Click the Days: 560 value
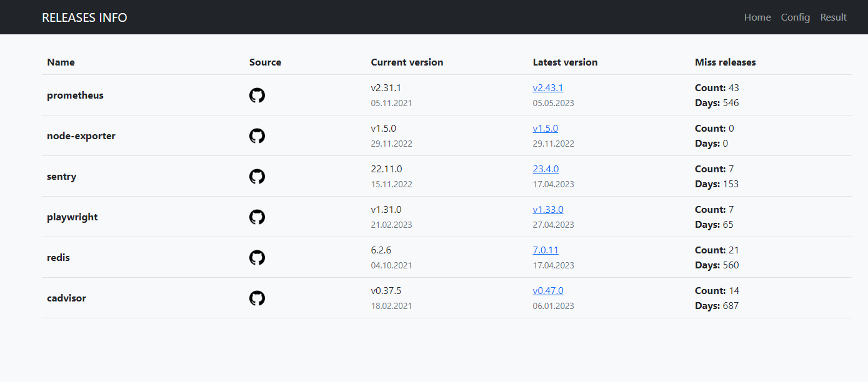The height and width of the screenshot is (382, 868). (717, 265)
